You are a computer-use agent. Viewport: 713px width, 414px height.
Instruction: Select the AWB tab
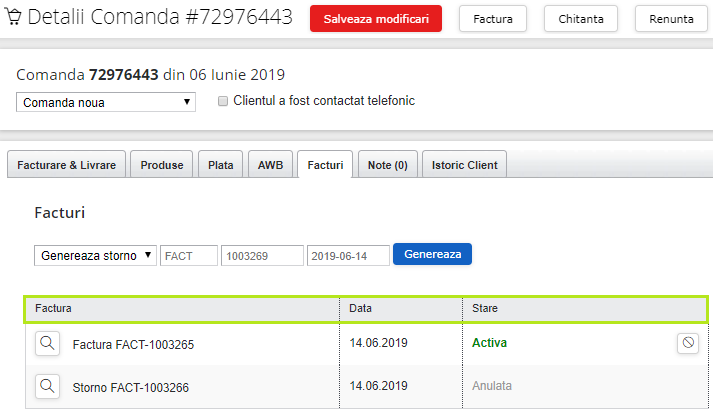pyautogui.click(x=270, y=165)
